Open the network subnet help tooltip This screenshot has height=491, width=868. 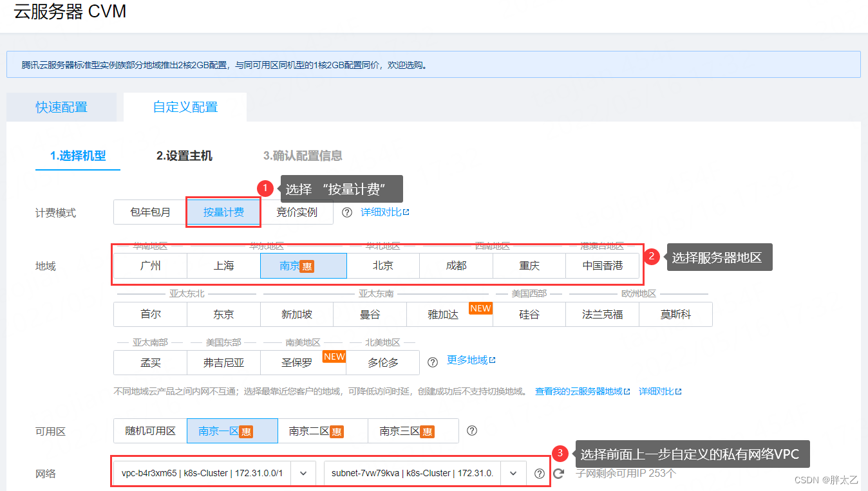(x=539, y=473)
